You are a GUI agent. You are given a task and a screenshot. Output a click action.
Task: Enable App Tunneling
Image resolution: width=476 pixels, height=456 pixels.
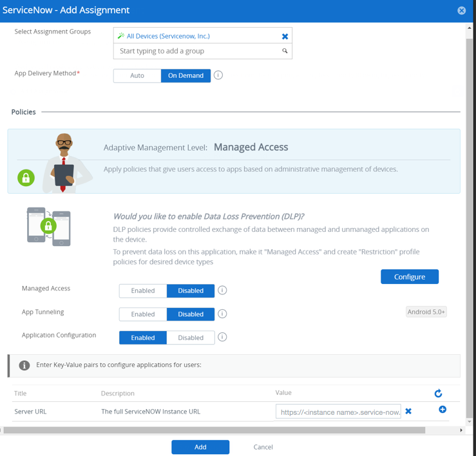tap(143, 314)
